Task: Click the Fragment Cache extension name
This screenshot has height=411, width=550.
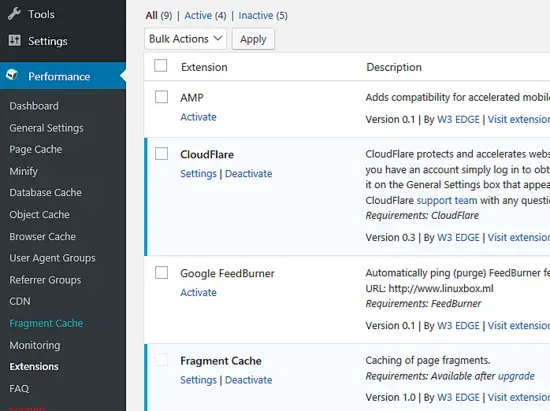Action: [x=221, y=361]
